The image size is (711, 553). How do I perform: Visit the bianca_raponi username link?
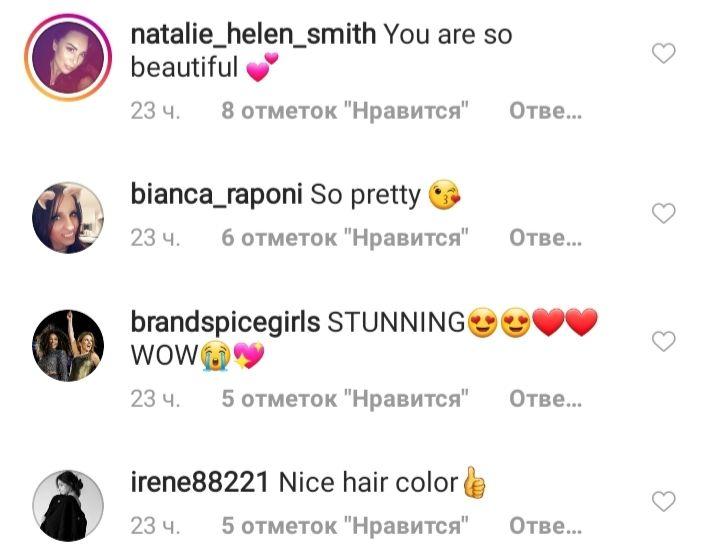pyautogui.click(x=216, y=194)
